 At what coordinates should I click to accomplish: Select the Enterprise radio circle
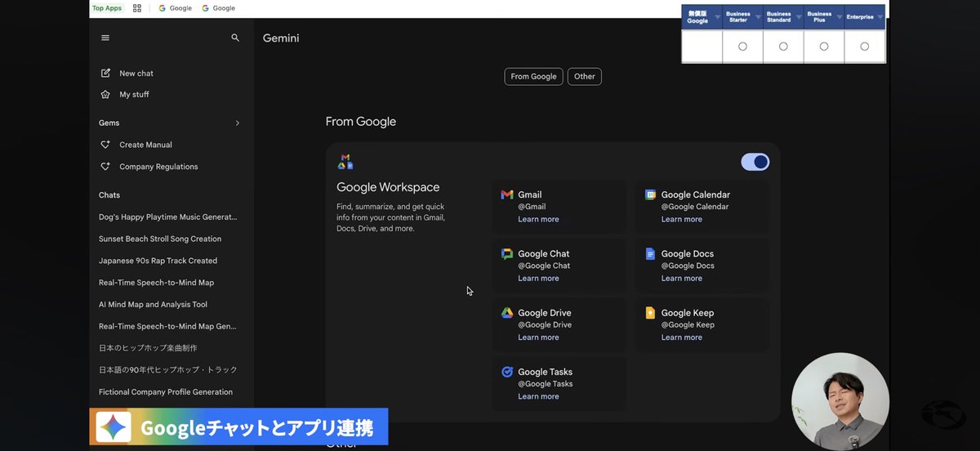865,47
